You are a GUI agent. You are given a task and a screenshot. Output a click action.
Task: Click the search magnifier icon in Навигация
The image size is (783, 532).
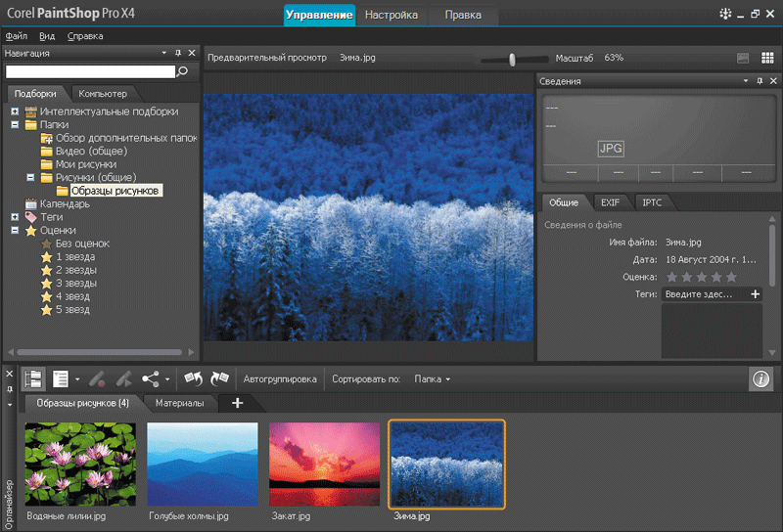coord(182,71)
